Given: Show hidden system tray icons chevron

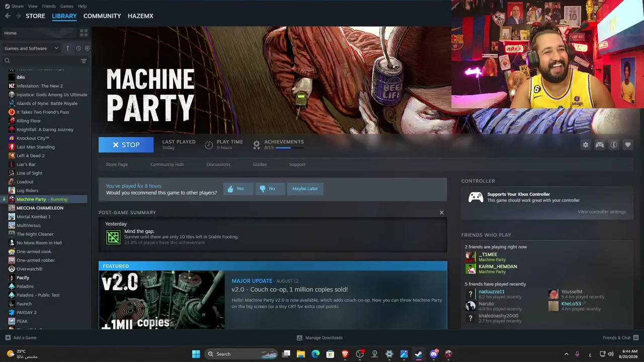Looking at the screenshot, I should point(566,354).
